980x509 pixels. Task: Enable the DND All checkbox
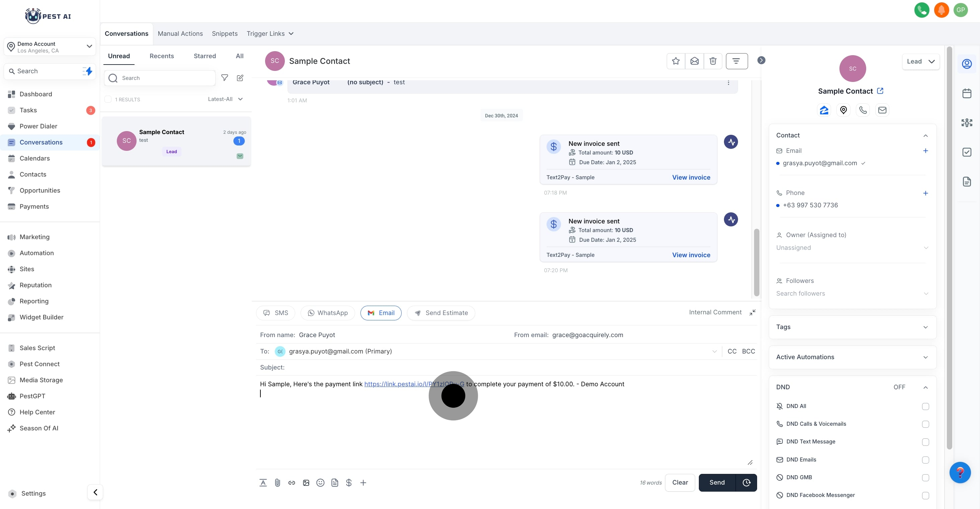925,406
